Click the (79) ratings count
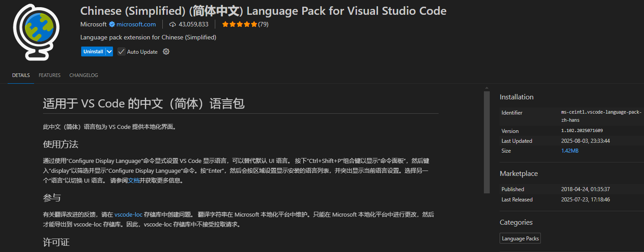644x252 pixels. 263,24
